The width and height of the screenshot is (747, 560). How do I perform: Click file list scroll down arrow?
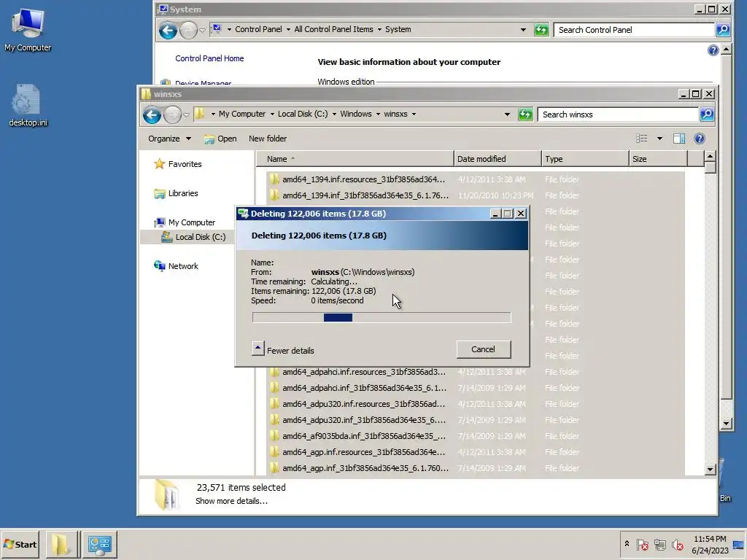710,470
